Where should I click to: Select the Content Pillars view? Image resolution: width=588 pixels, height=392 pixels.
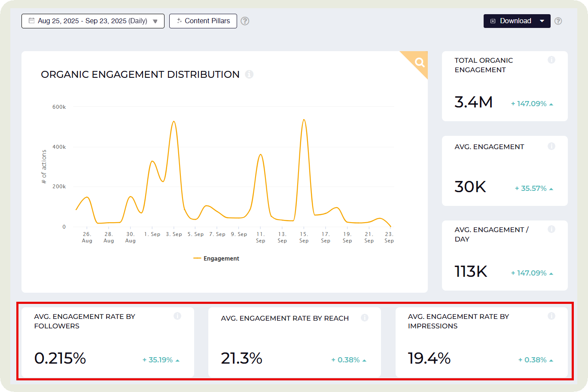coord(203,21)
